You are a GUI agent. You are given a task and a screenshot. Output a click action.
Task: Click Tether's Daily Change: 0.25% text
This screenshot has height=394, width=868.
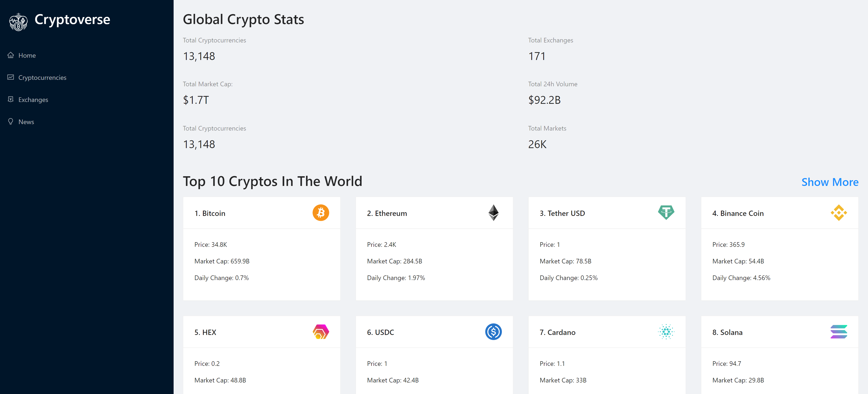tap(568, 278)
